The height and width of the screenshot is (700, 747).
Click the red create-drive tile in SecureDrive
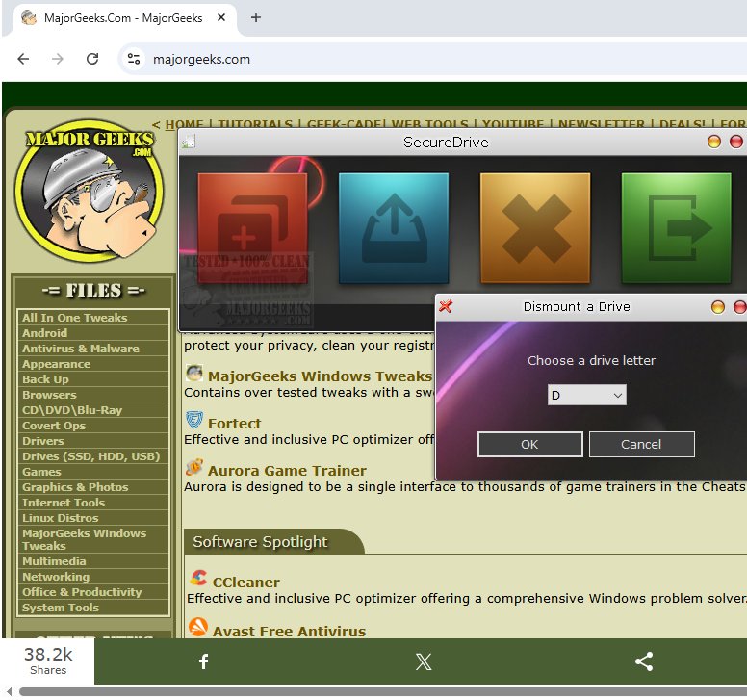pyautogui.click(x=252, y=228)
